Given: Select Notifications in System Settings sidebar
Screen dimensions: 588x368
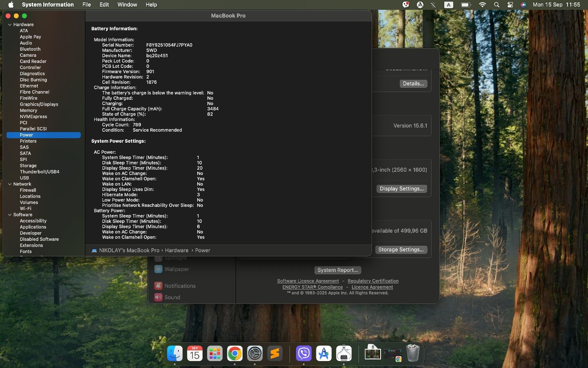Looking at the screenshot, I should click(x=180, y=286).
